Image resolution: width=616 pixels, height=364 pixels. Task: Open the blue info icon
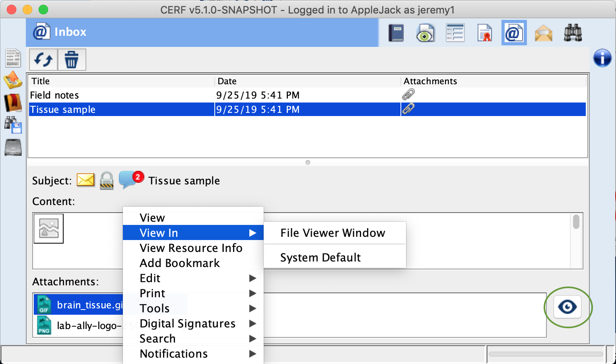click(x=602, y=58)
